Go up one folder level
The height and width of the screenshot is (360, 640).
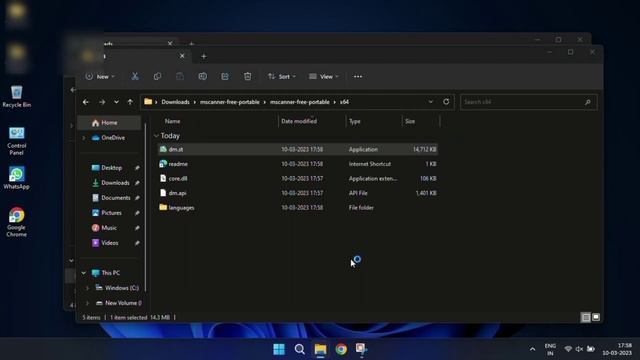pyautogui.click(x=130, y=102)
